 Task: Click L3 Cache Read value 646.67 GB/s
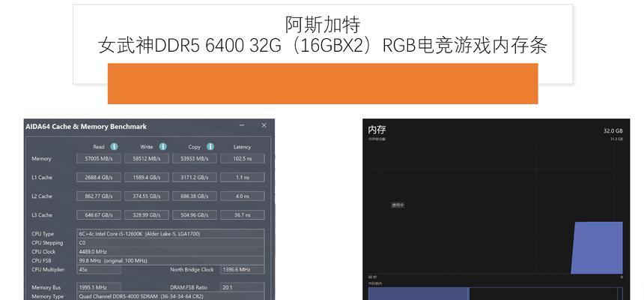coord(99,214)
